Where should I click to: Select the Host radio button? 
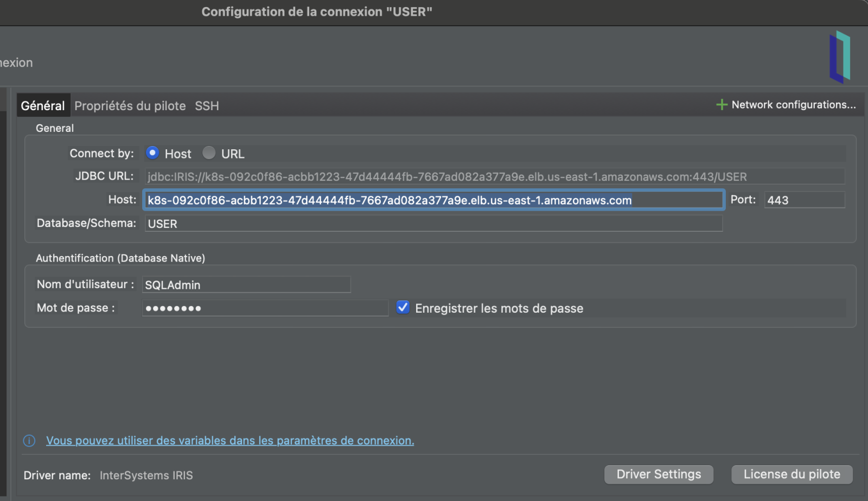click(152, 153)
